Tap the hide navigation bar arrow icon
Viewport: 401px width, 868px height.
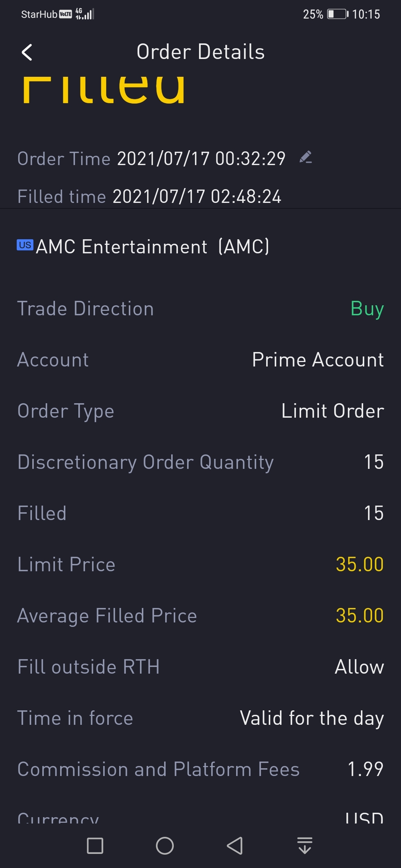[x=304, y=845]
